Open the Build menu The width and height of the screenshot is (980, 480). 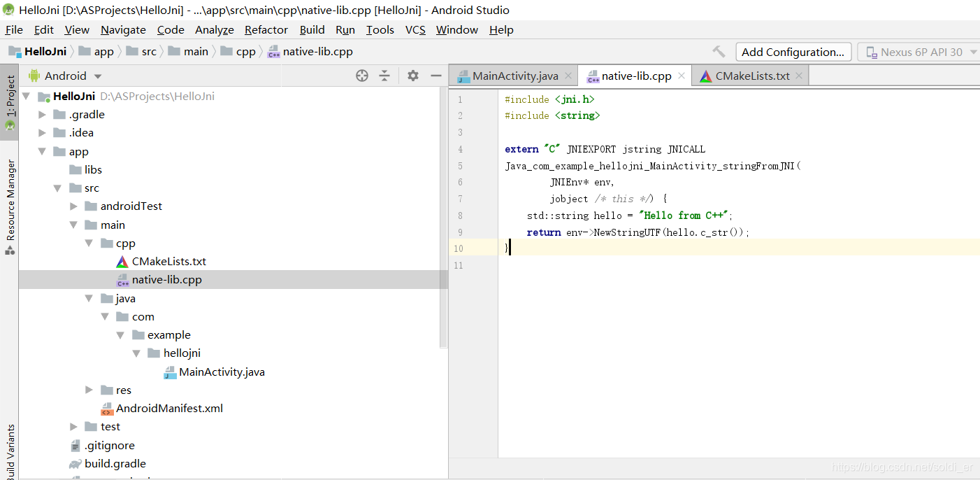[x=312, y=29]
